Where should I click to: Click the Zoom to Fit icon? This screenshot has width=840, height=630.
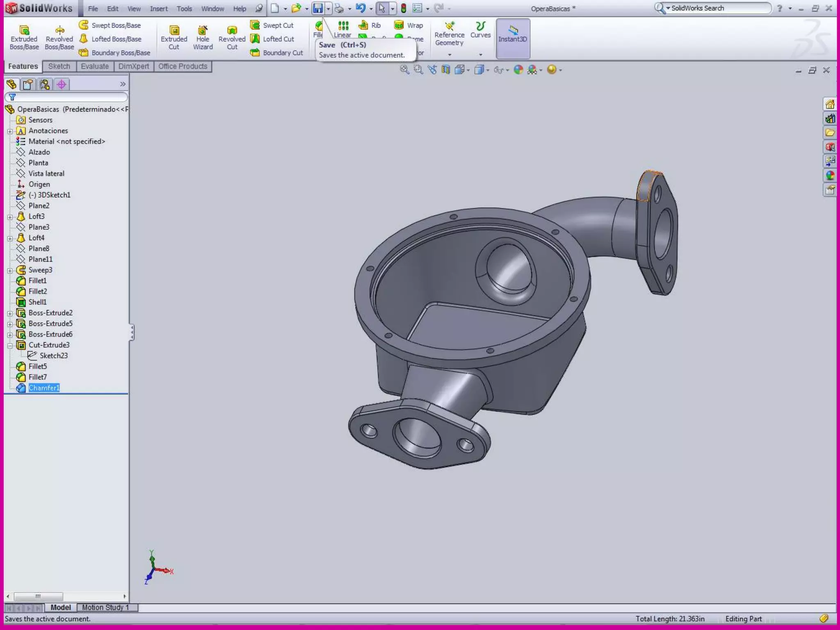click(404, 70)
